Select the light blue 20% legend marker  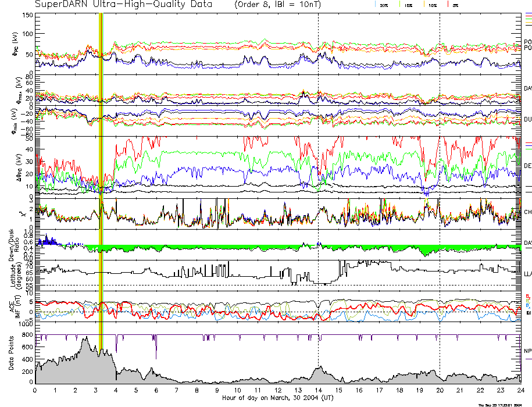point(376,5)
